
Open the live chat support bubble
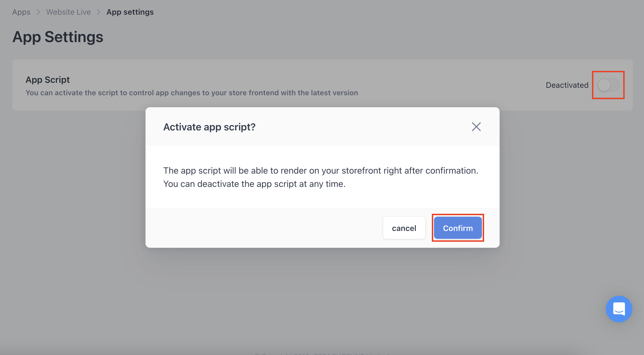pos(619,309)
